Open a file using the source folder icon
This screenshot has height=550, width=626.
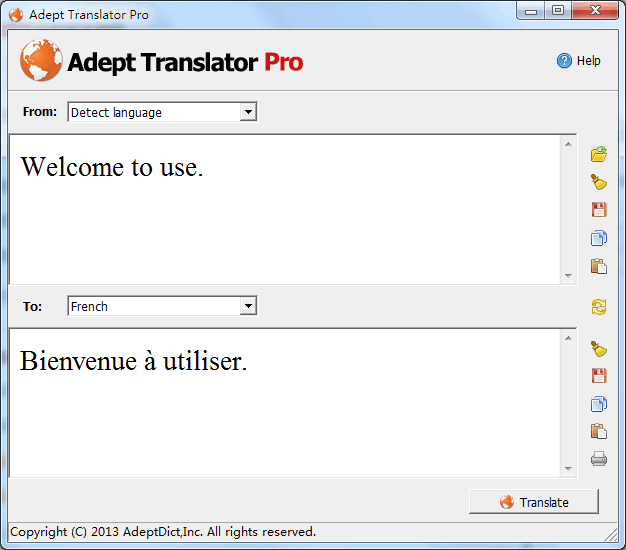click(x=599, y=154)
